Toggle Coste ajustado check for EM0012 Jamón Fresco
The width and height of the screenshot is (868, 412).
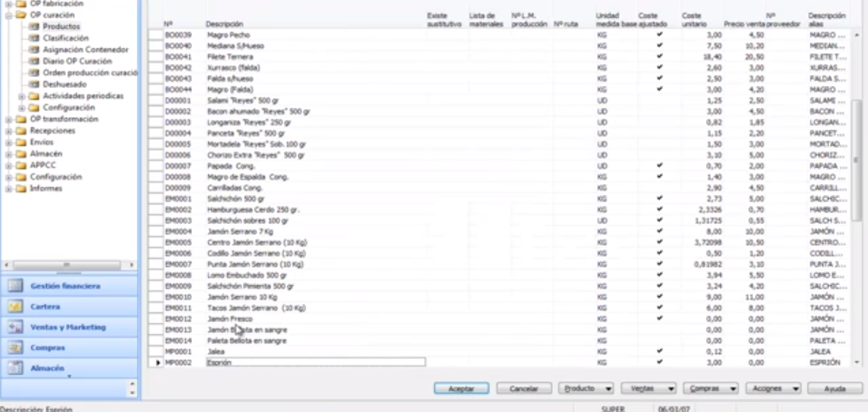click(x=659, y=319)
